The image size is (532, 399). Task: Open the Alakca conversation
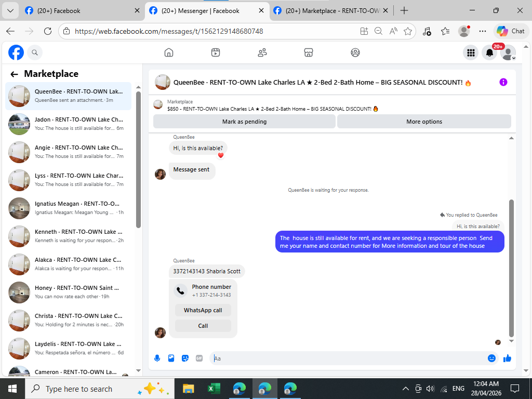tap(68, 264)
